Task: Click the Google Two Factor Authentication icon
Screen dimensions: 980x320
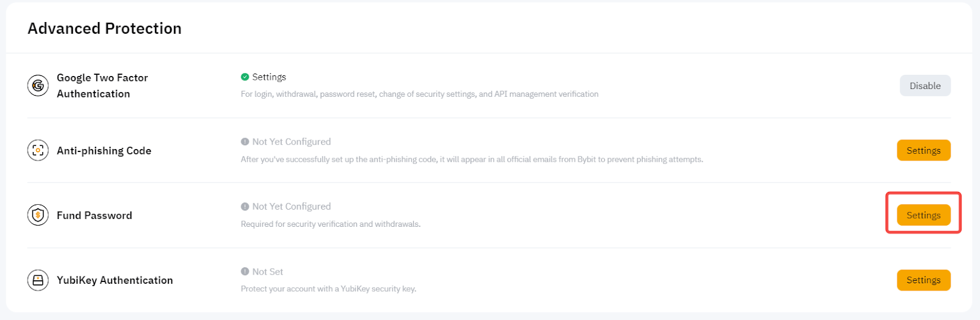Action: [38, 86]
